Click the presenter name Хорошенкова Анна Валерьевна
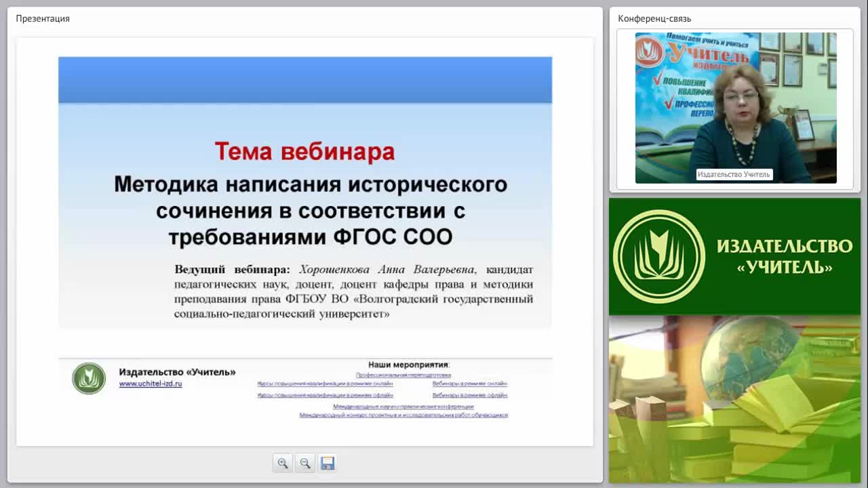868x488 pixels. point(387,270)
